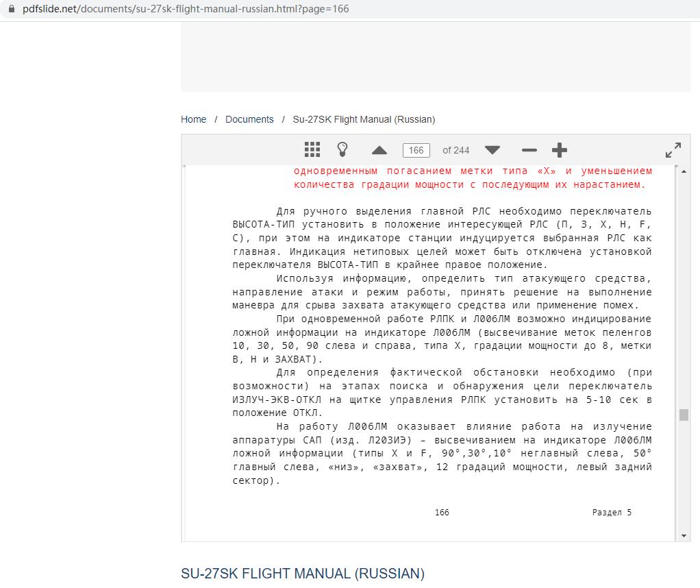Click the page number field showing 166
This screenshot has height=588, width=700.
[416, 150]
